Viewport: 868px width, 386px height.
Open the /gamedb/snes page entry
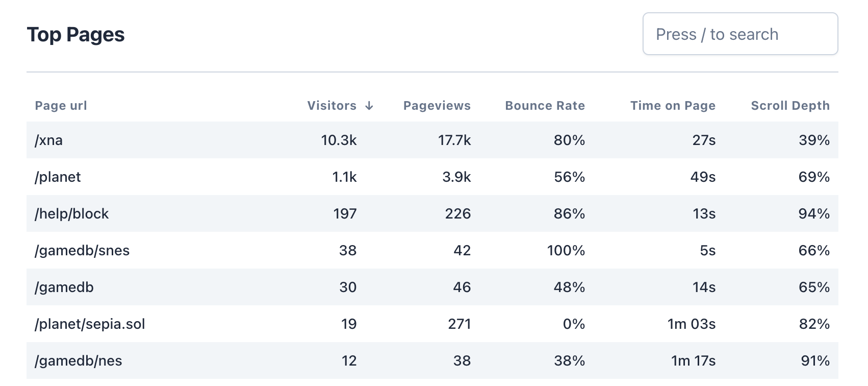pyautogui.click(x=82, y=251)
